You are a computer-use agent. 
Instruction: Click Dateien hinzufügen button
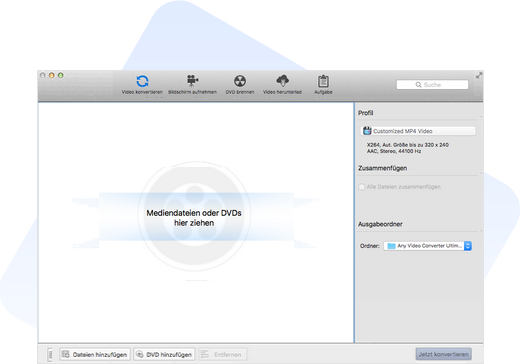click(x=95, y=354)
